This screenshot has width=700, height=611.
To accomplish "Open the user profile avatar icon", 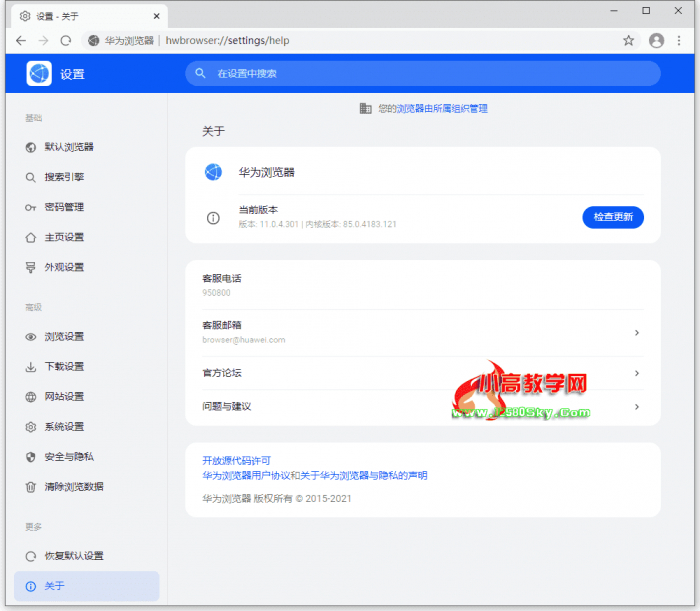I will pos(656,41).
